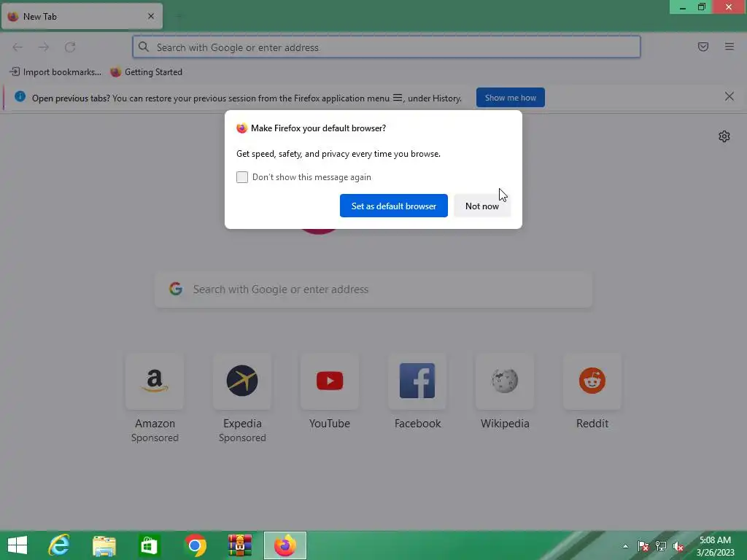Launch Internet Explorer from the taskbar
This screenshot has width=747, height=560.
[59, 545]
